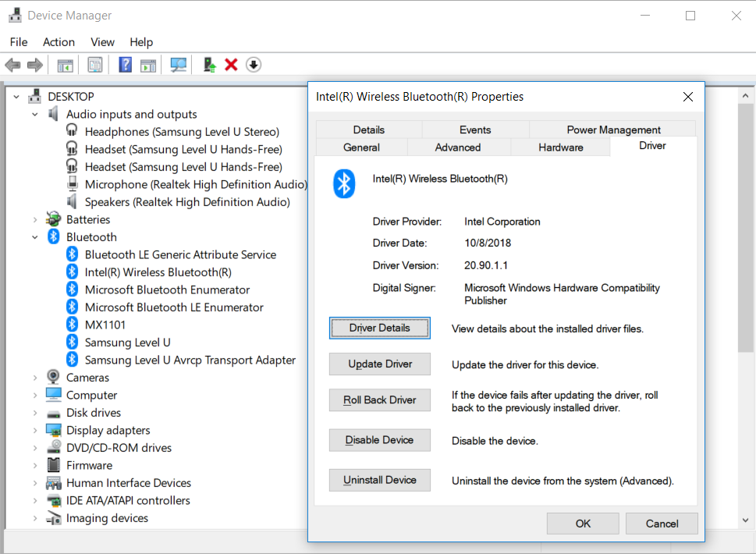Click the red X Uninstall device icon

(232, 65)
